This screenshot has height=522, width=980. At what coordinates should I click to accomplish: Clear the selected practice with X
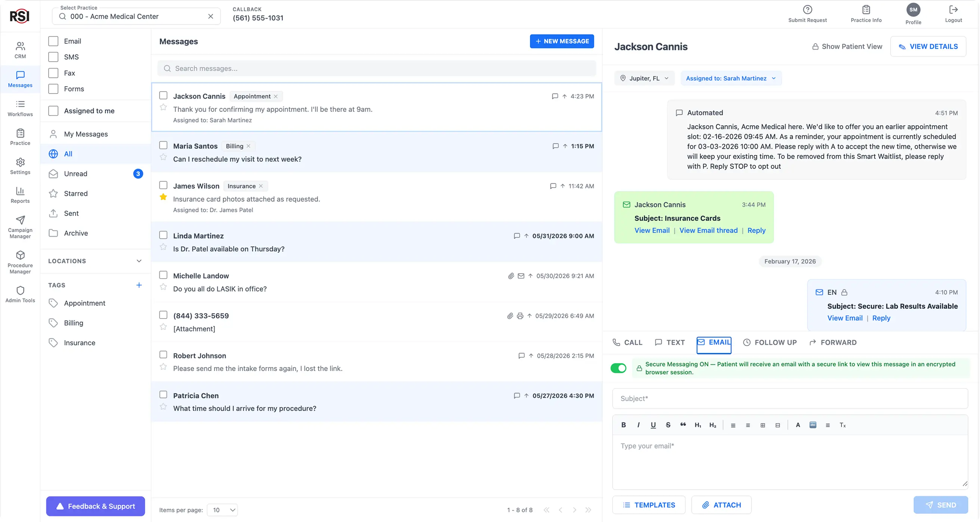coord(210,16)
